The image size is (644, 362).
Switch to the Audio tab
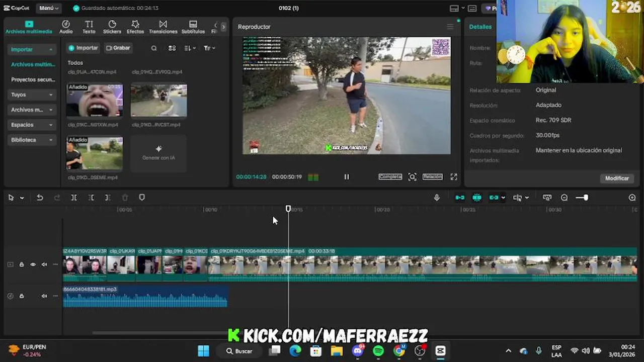click(x=66, y=27)
